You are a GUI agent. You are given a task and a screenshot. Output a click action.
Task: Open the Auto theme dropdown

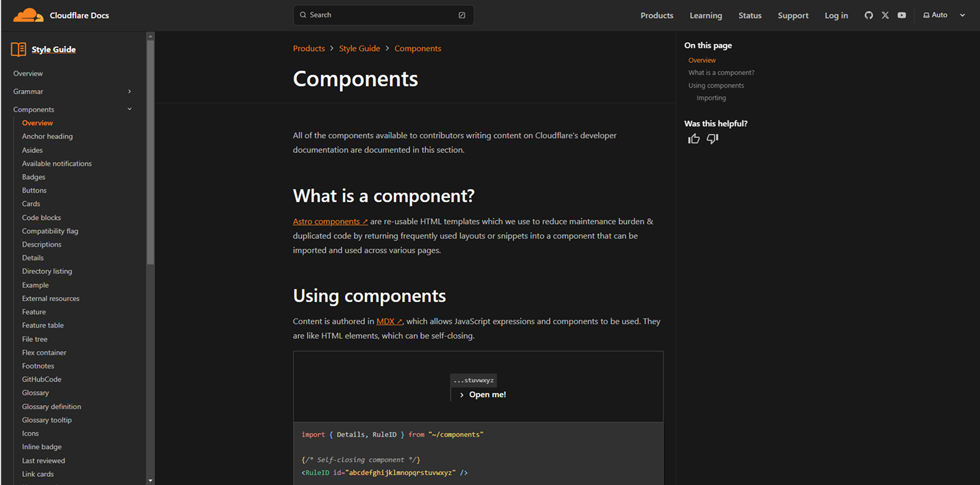(x=944, y=15)
